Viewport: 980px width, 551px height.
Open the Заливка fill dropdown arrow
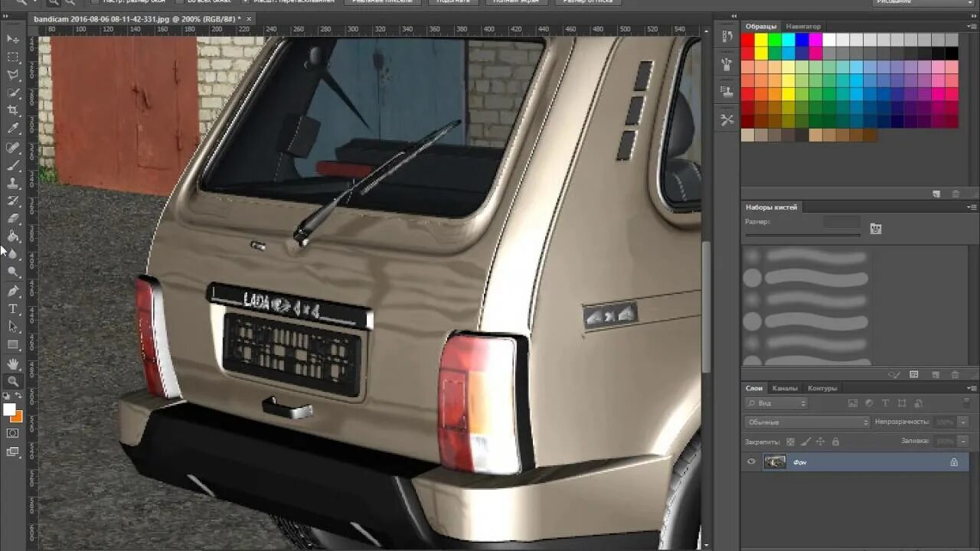(x=963, y=442)
